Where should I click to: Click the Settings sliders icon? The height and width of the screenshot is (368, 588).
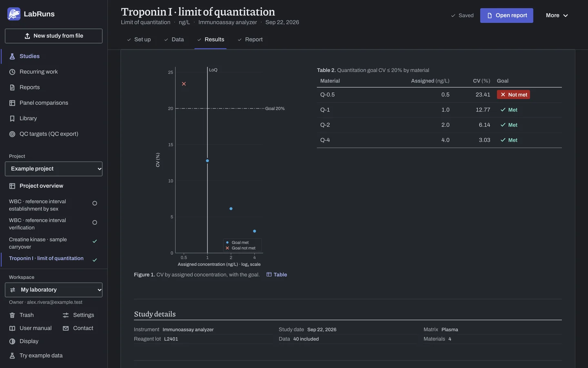point(66,315)
